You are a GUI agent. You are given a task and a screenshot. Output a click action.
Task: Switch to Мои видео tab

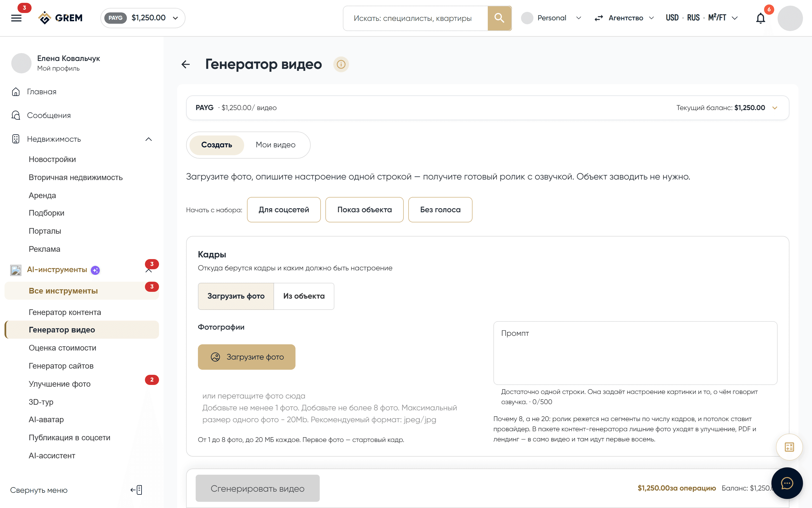click(275, 145)
